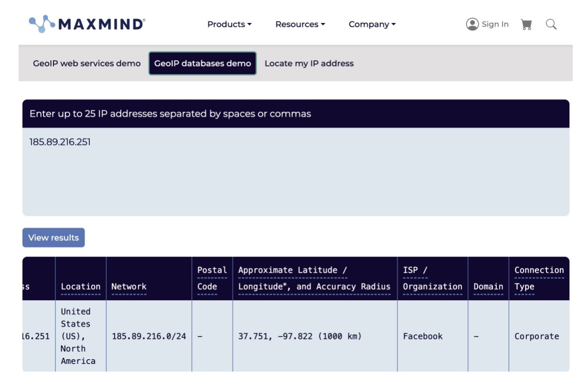588x383 pixels.
Task: Expand the Company dropdown menu
Action: 372,24
